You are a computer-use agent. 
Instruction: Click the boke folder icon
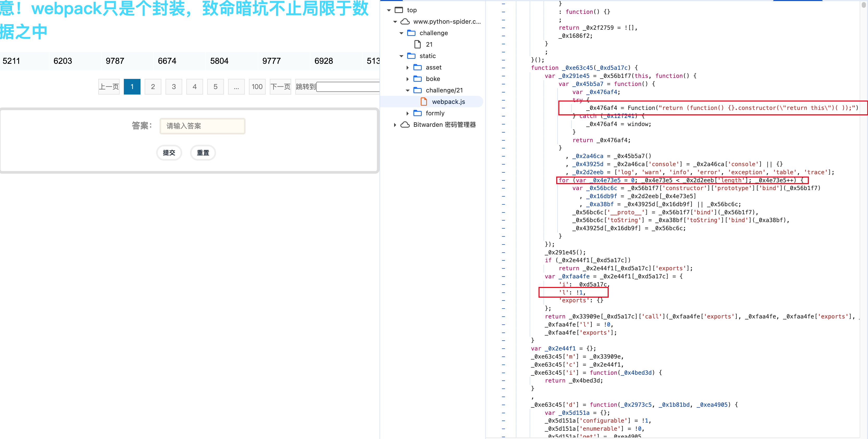click(418, 79)
